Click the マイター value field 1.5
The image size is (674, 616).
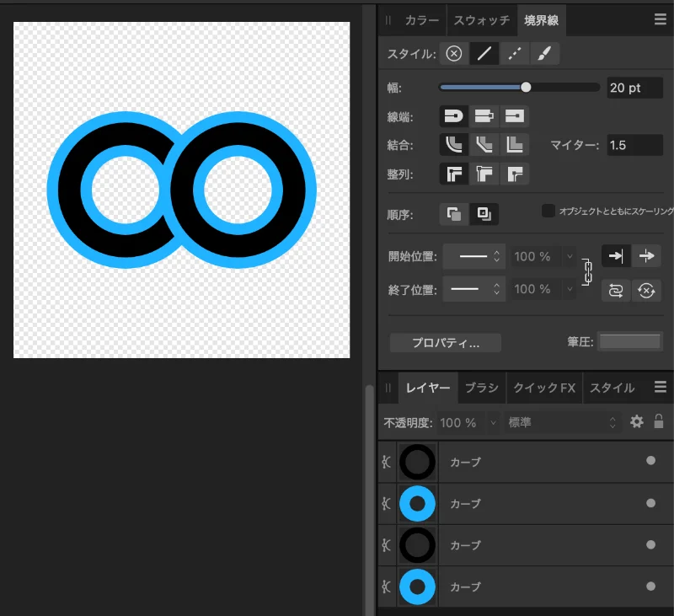(x=635, y=145)
